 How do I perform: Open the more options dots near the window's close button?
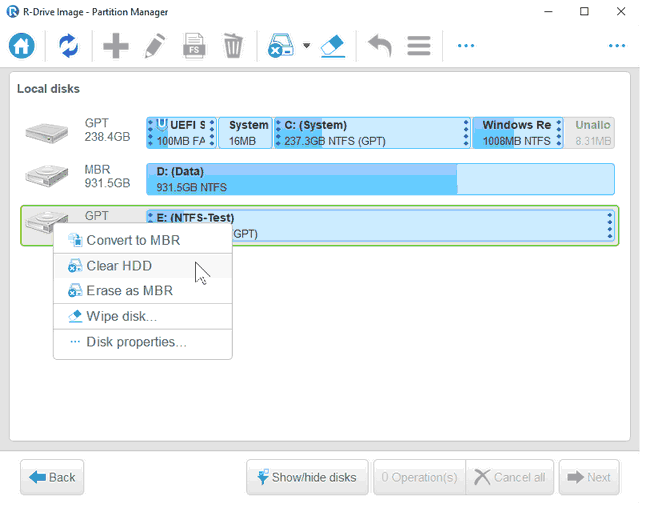click(x=617, y=45)
